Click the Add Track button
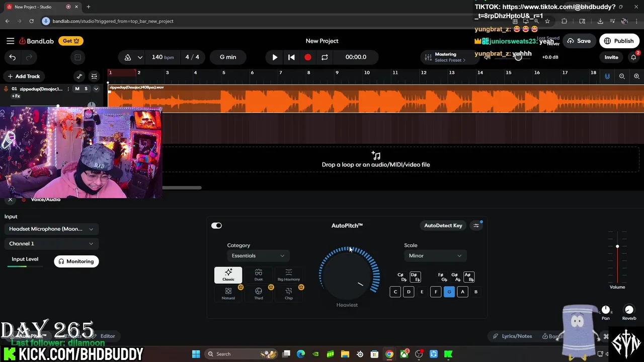The image size is (644, 362). click(23, 76)
